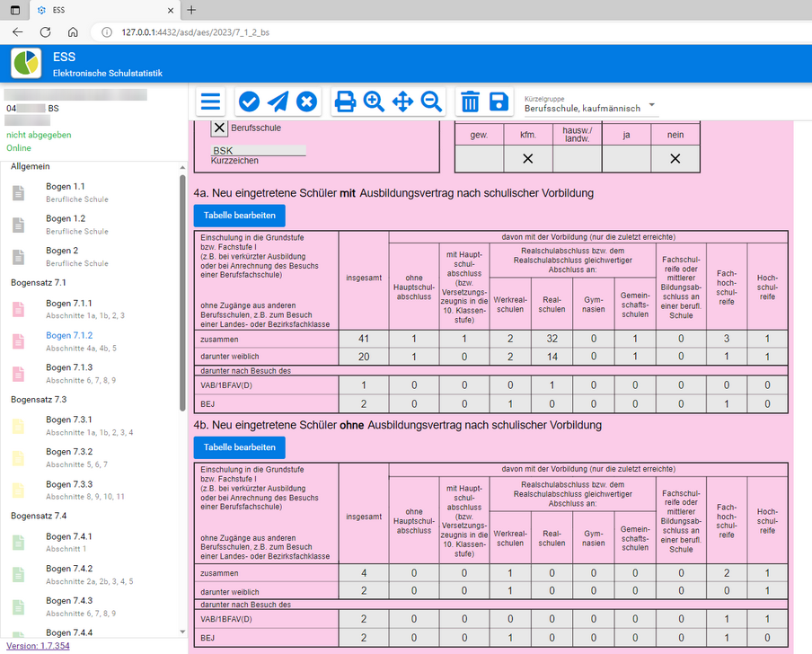Click the site information icon in address bar
This screenshot has width=812, height=654.
(107, 32)
